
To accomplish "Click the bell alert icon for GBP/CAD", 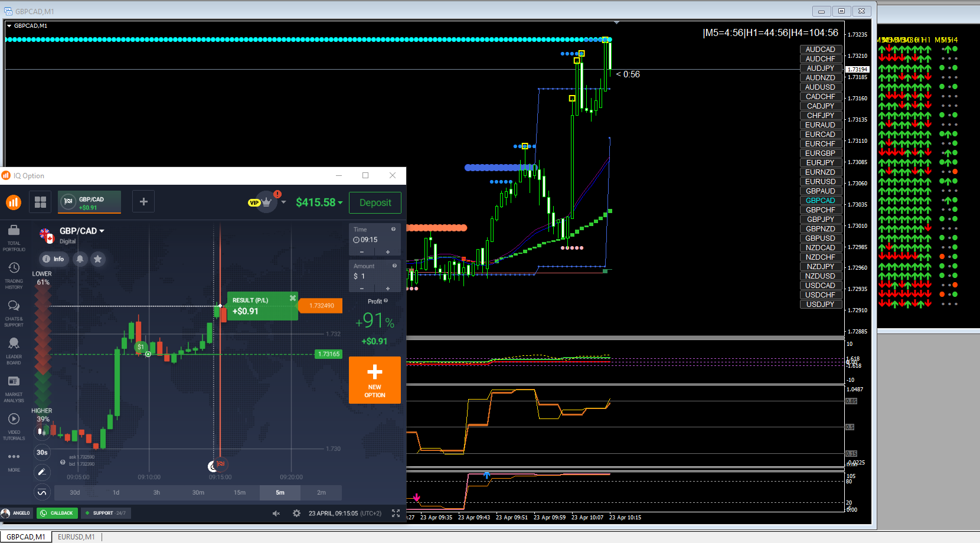I will pyautogui.click(x=80, y=259).
